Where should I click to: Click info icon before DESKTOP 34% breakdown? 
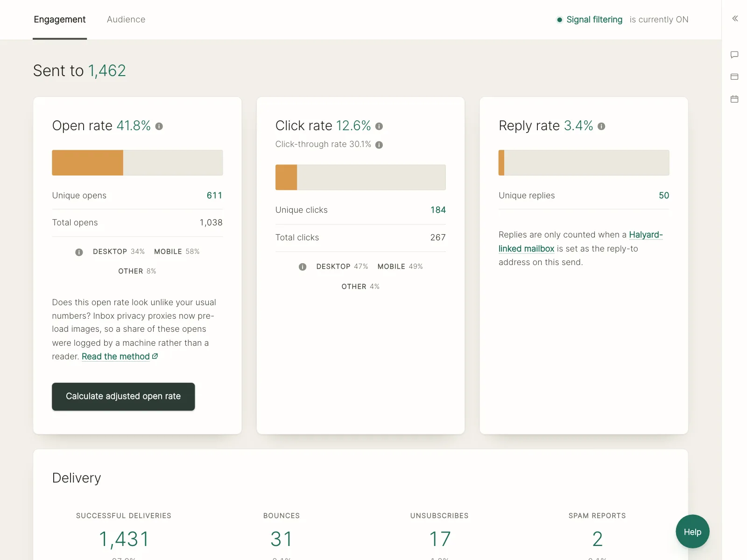pos(79,252)
